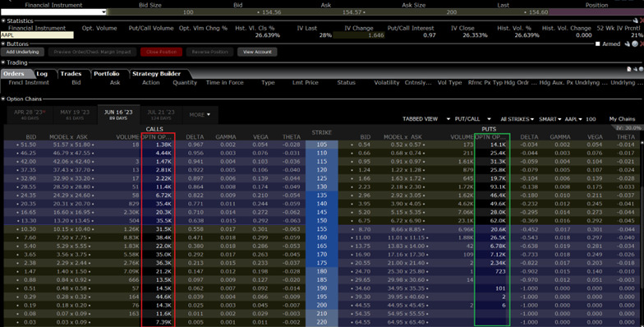The width and height of the screenshot is (644, 327).
Task: Select the JUN 16 '23 expiration tab
Action: click(x=118, y=115)
